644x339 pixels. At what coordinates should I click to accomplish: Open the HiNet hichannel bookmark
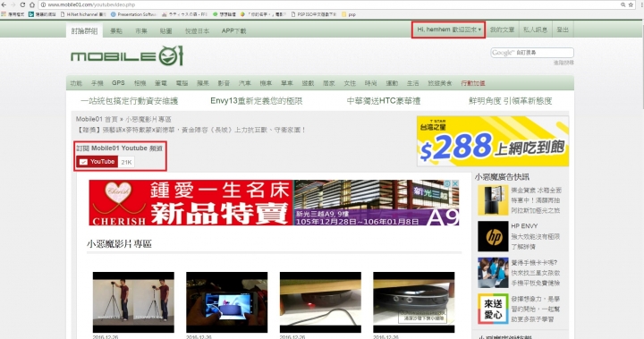(83, 14)
